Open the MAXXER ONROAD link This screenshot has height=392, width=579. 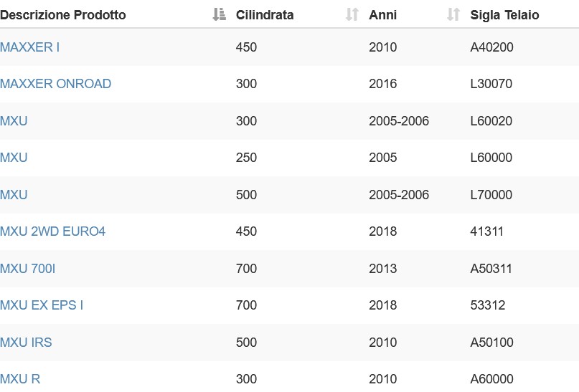click(x=55, y=84)
